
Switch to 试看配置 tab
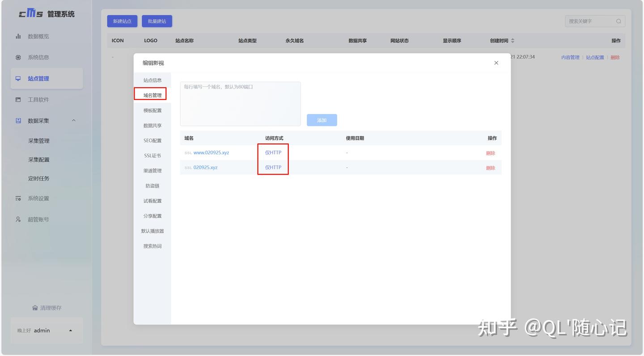(153, 201)
